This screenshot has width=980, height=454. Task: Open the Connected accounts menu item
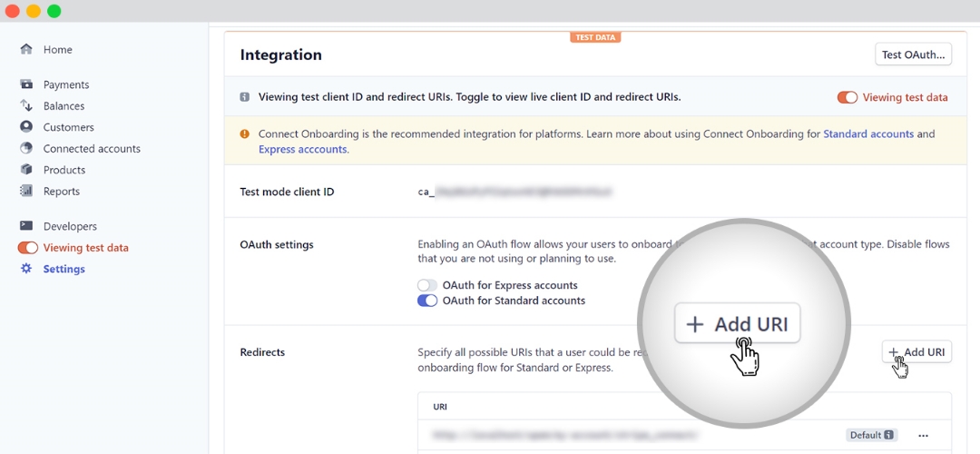pyautogui.click(x=92, y=148)
